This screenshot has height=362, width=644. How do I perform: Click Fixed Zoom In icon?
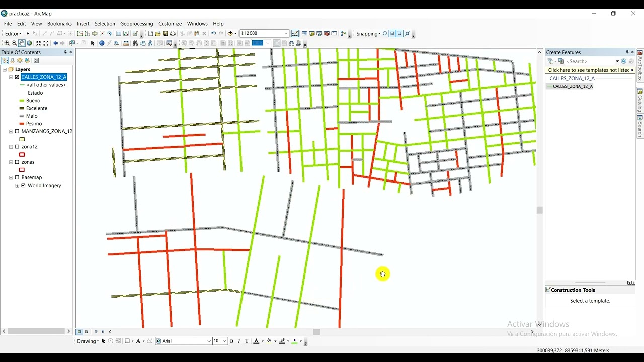(x=38, y=43)
